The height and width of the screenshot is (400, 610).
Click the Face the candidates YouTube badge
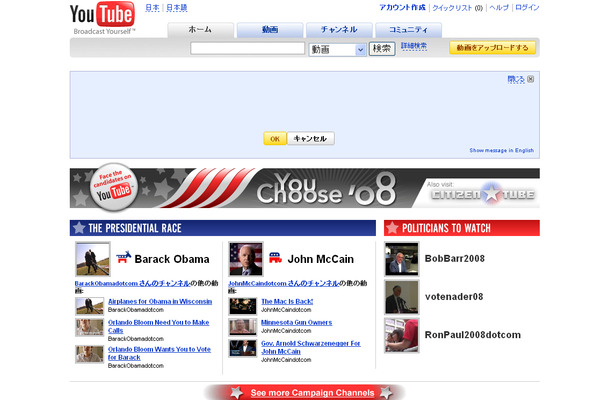[x=114, y=187]
